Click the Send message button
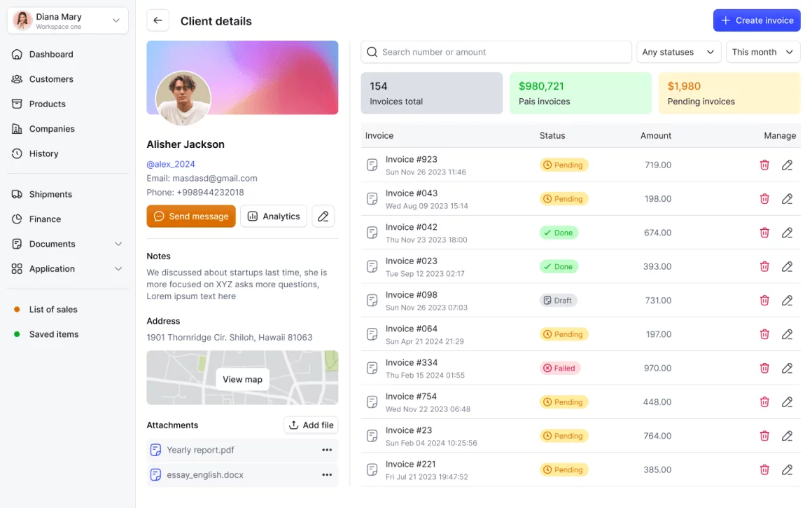812x508 pixels. click(x=191, y=217)
